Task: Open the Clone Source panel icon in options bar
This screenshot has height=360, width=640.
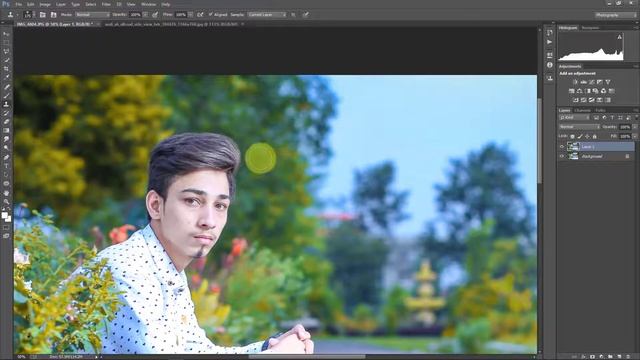Action: (x=53, y=15)
